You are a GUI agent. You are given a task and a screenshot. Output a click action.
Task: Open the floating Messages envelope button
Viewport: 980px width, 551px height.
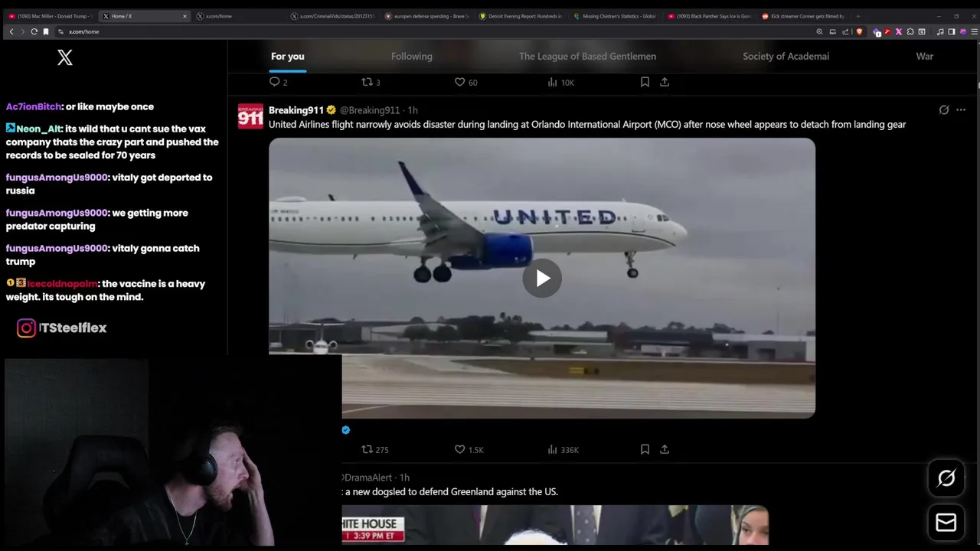[946, 523]
